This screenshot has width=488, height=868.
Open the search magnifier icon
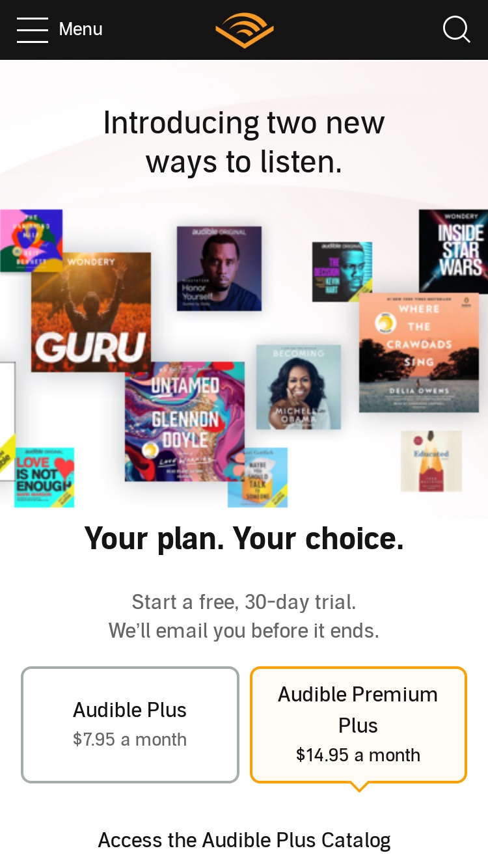[x=456, y=29]
